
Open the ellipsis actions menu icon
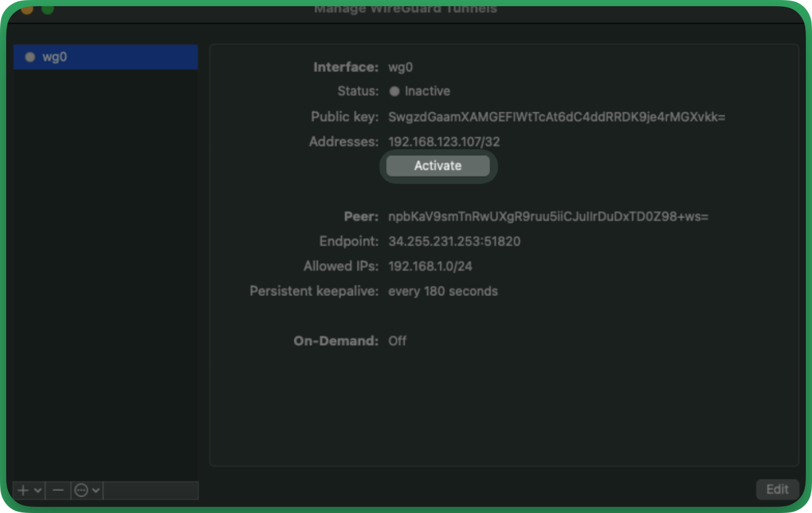[x=81, y=491]
